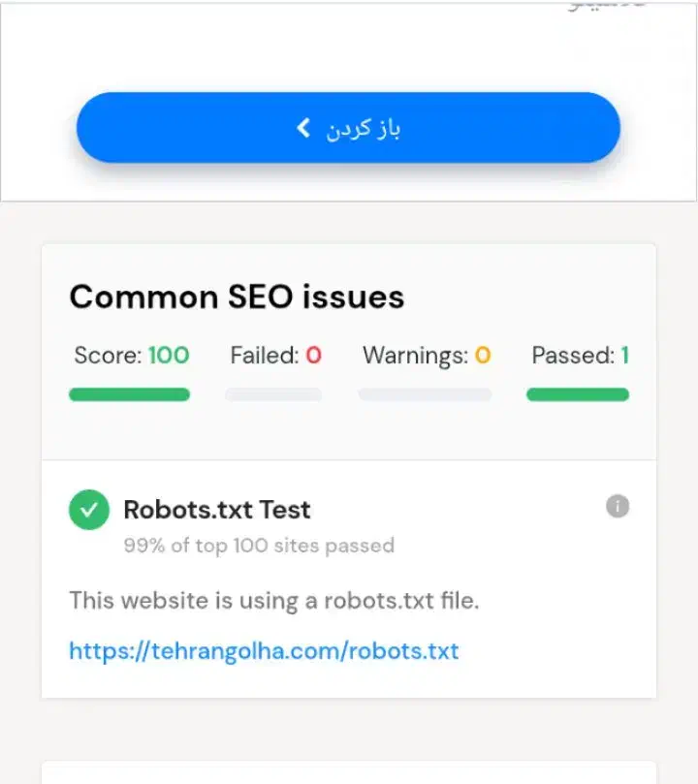Click the green bar under Score
Image resolution: width=698 pixels, height=784 pixels.
click(x=129, y=394)
